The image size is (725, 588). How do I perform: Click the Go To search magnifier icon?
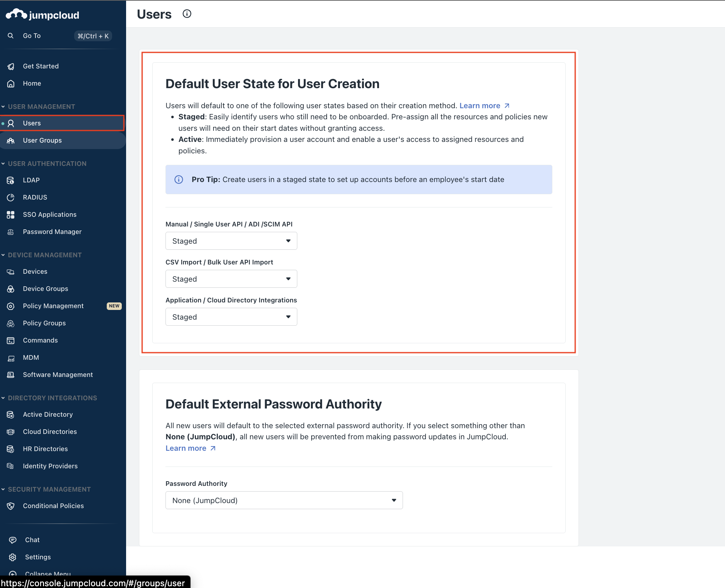(11, 36)
